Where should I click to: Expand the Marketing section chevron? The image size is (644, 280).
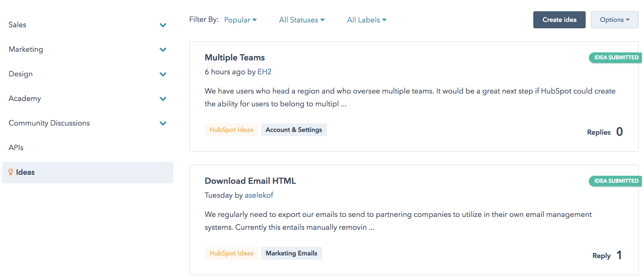(163, 50)
